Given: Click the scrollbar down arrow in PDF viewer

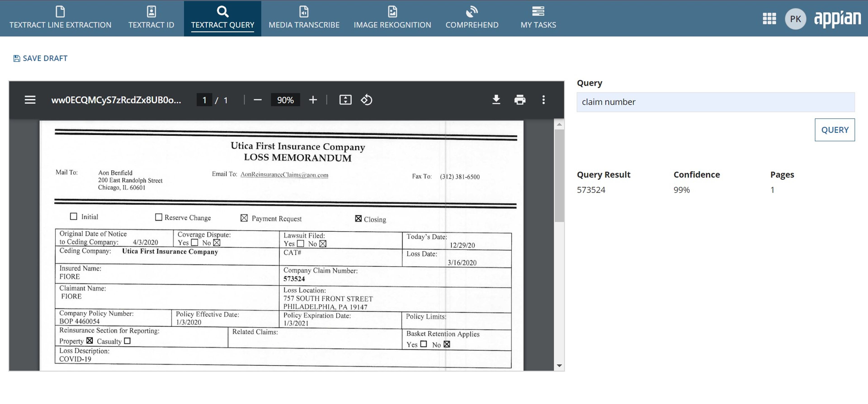Looking at the screenshot, I should (559, 366).
